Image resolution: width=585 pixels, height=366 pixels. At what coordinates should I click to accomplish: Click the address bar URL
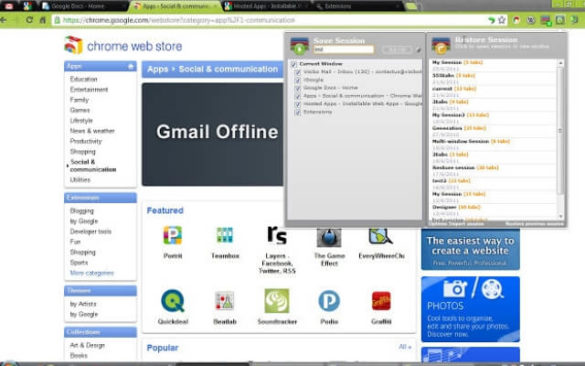[179, 20]
